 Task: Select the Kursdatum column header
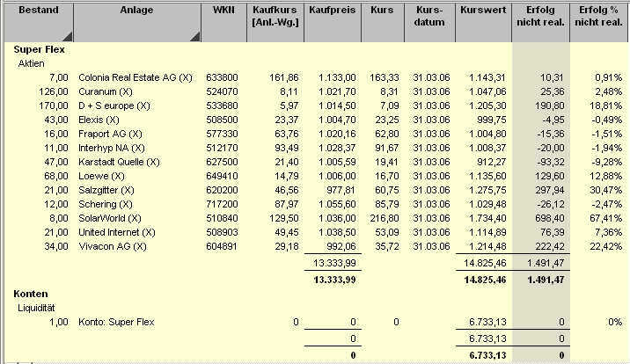pyautogui.click(x=429, y=23)
